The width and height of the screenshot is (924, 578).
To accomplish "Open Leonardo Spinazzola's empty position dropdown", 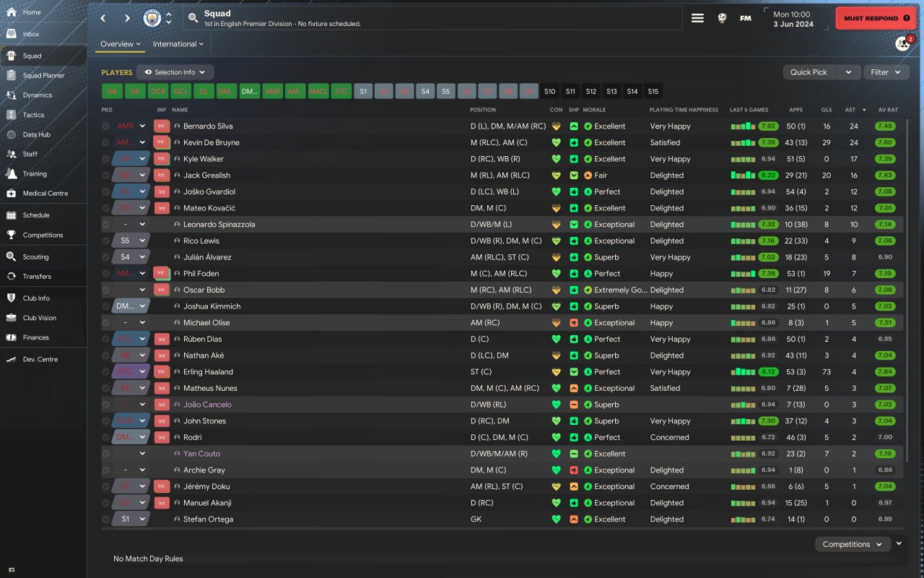I will tap(131, 224).
